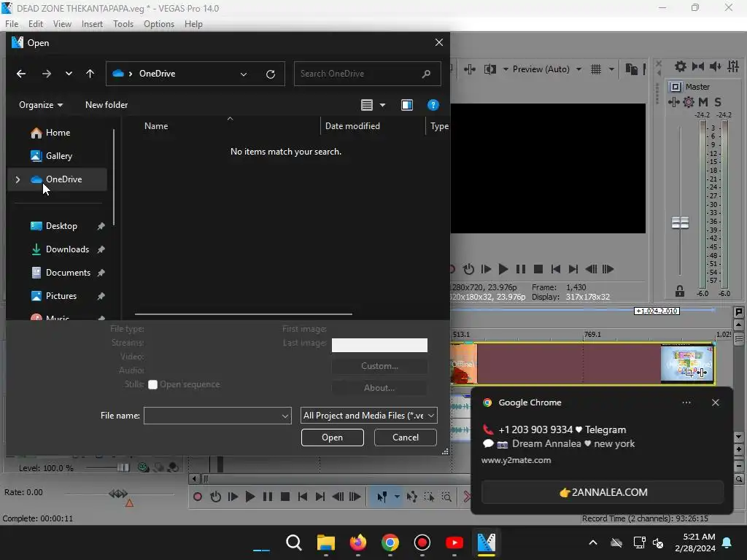
Task: Click Record on the timeline transport bar
Action: pos(197,497)
